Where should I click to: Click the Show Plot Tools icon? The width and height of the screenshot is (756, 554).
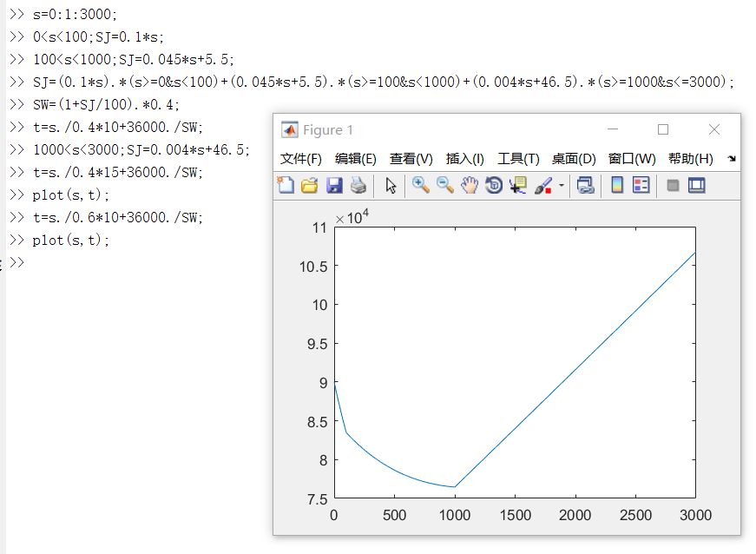(697, 185)
